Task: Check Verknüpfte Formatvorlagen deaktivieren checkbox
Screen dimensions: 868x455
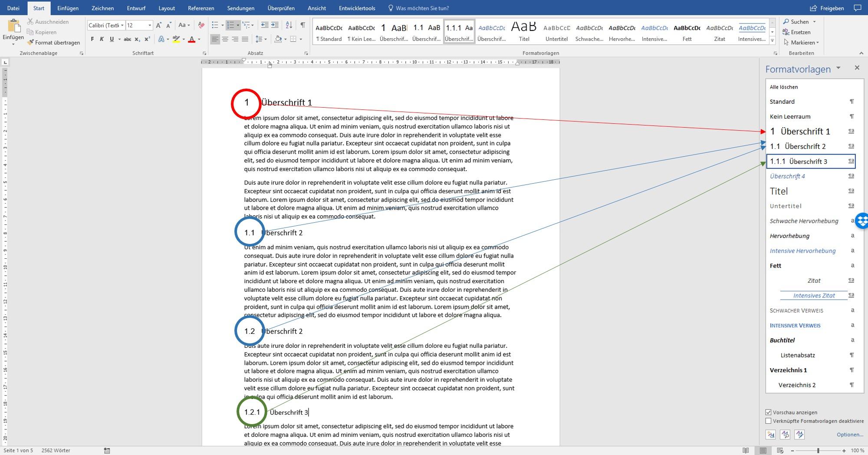Action: pos(769,421)
